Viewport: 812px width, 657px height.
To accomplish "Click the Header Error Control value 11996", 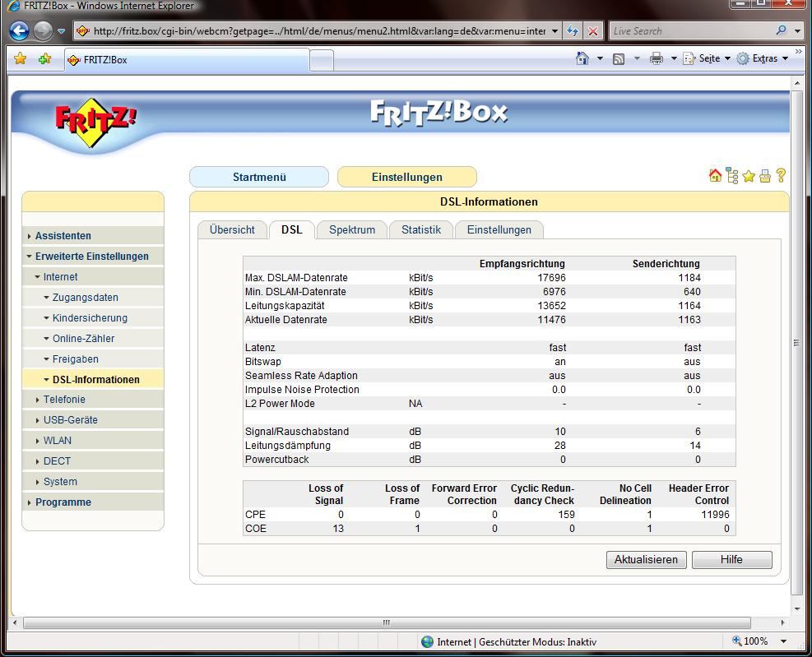I will (x=715, y=515).
